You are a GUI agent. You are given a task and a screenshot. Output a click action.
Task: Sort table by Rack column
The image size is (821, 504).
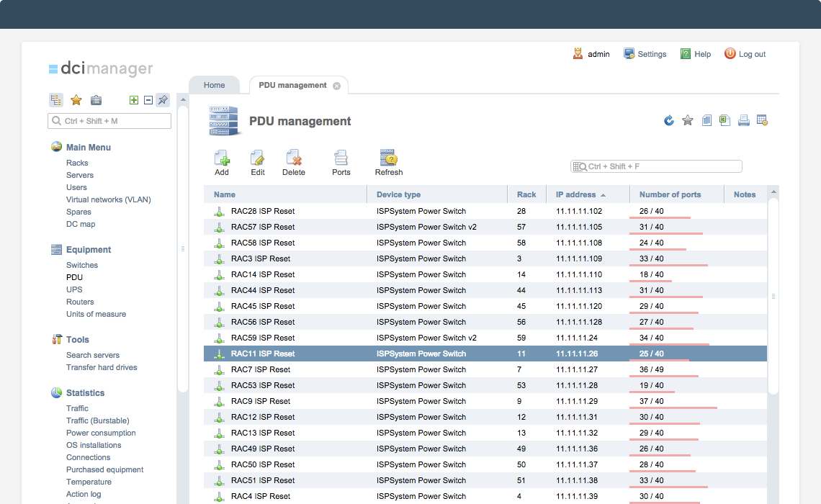pyautogui.click(x=526, y=194)
